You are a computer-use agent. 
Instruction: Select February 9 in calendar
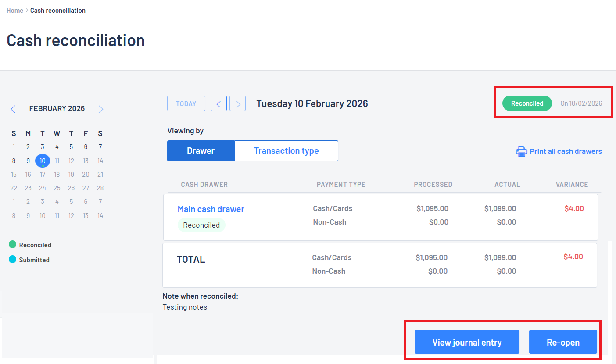click(x=28, y=161)
